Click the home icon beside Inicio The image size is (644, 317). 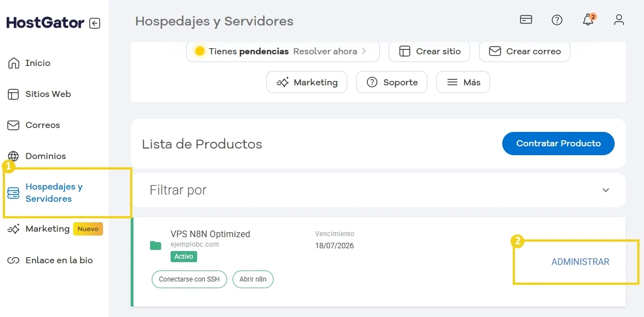pyautogui.click(x=13, y=63)
